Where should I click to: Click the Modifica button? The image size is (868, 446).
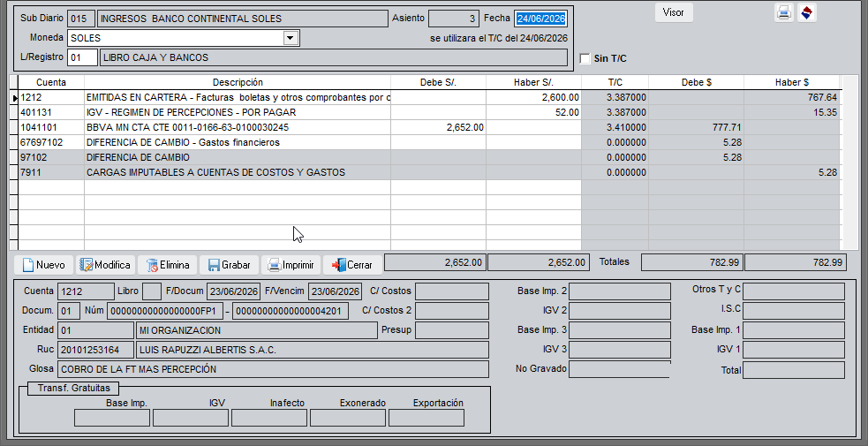104,265
